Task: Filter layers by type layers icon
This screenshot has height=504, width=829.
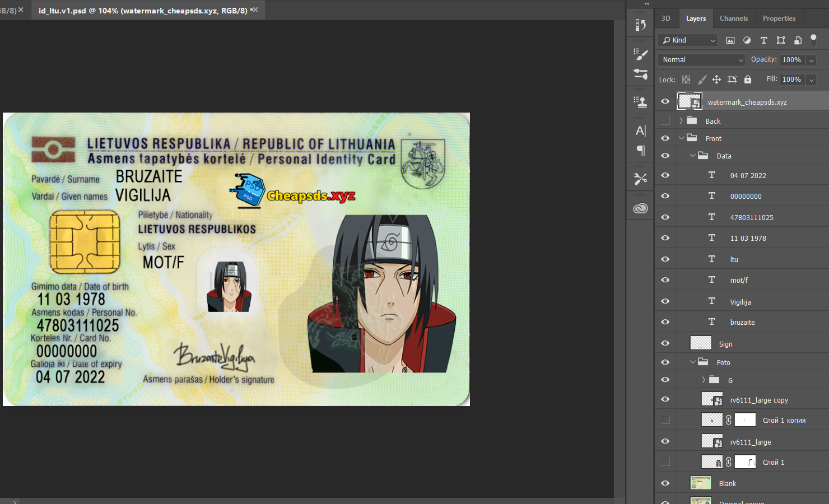Action: [763, 40]
